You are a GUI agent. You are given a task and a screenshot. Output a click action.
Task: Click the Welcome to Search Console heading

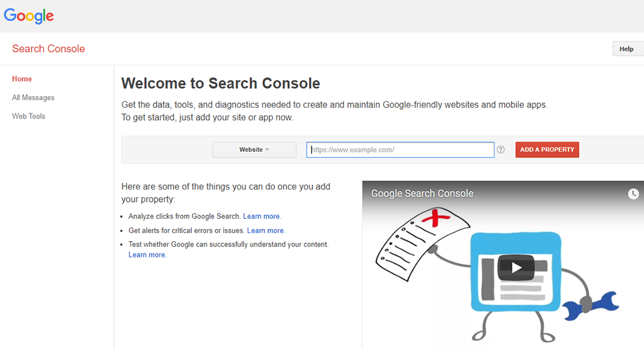click(x=220, y=83)
